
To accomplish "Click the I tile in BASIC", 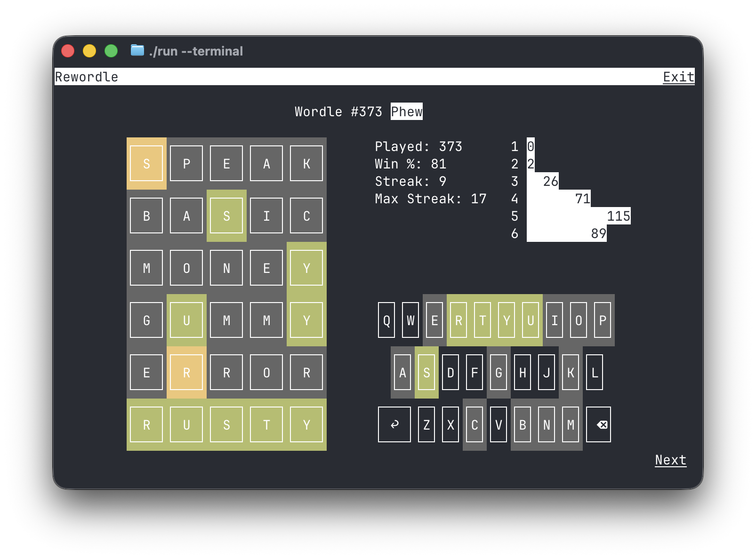I will [x=266, y=216].
